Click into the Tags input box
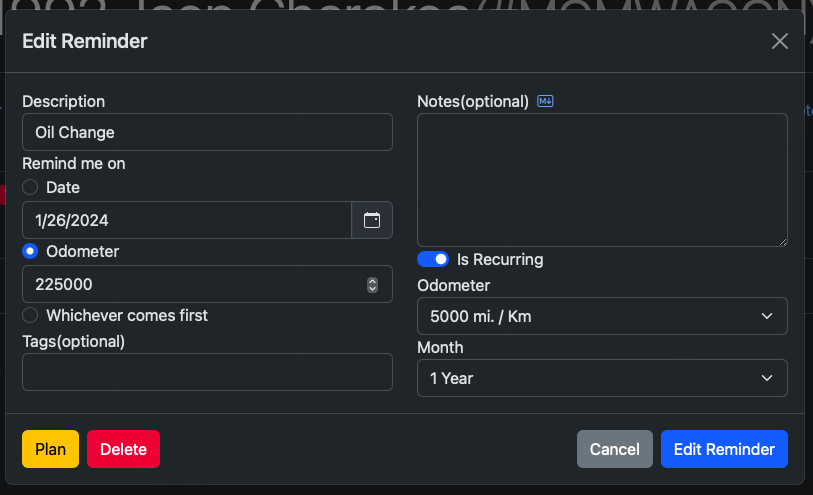Screen dimensions: 813x495 click(207, 372)
